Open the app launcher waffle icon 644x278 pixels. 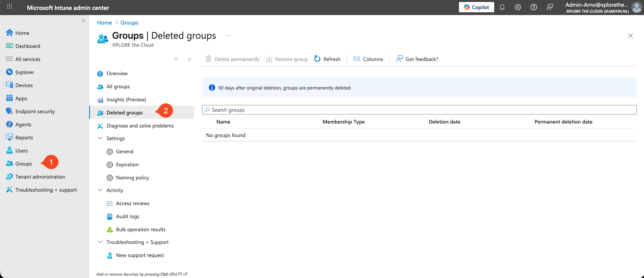[10, 7]
